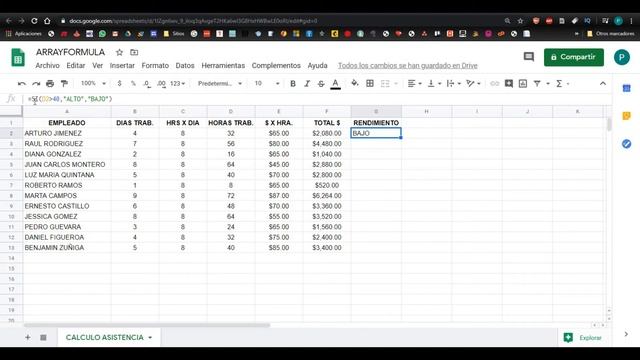This screenshot has width=640, height=360.
Task: Open the text rotation dropdown
Action: (x=473, y=84)
